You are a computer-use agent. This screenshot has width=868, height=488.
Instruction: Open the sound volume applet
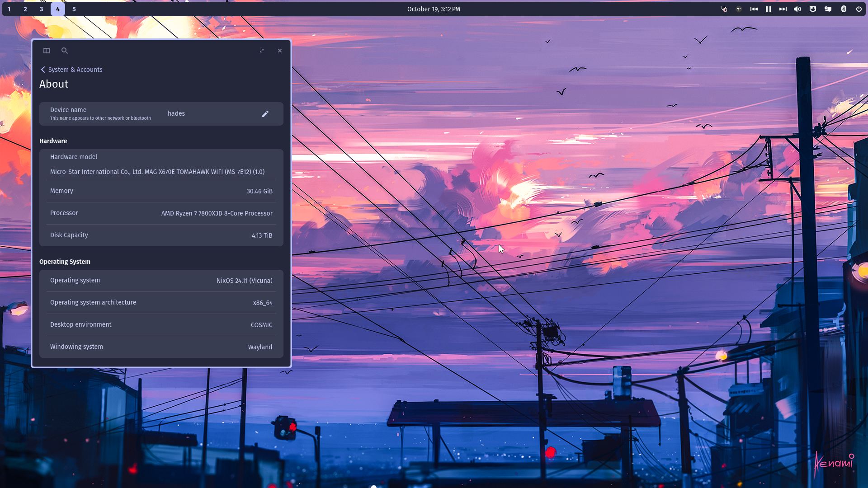[x=797, y=9]
